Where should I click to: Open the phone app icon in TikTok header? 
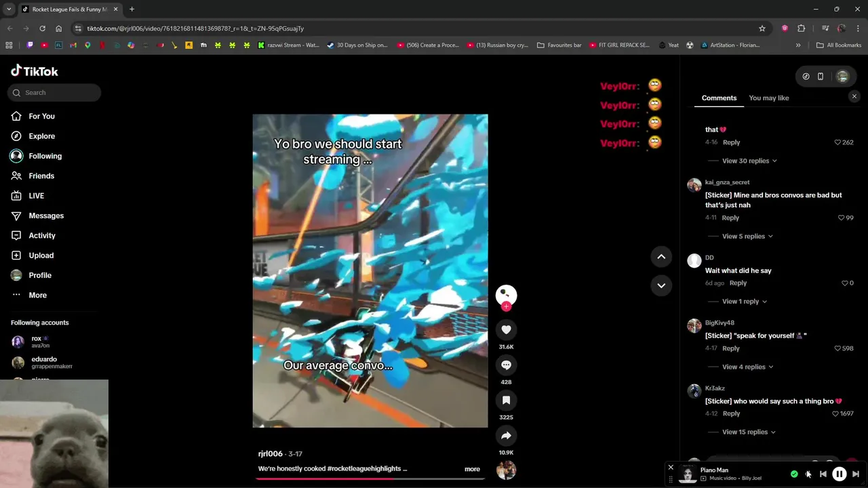point(820,77)
